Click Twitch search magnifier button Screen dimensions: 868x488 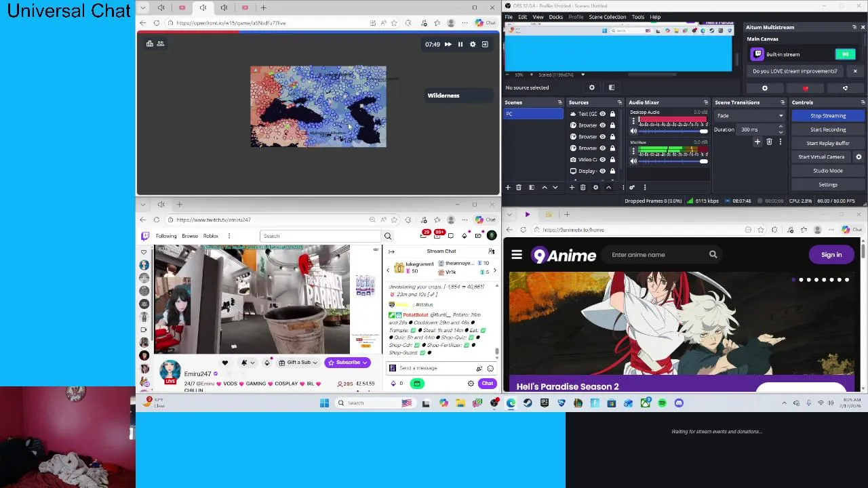coord(388,236)
